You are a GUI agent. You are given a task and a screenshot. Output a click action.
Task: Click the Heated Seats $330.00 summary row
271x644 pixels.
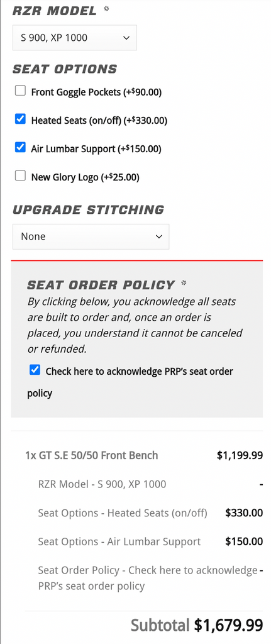tap(150, 513)
